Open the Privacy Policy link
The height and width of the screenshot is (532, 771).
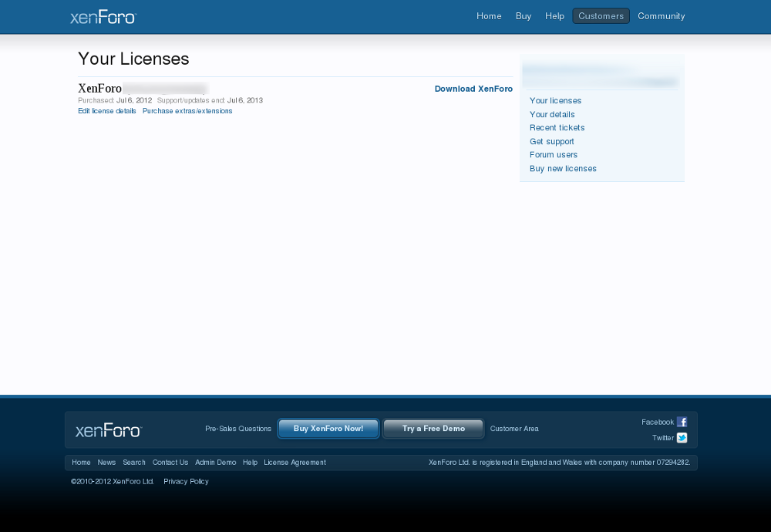[x=186, y=482]
